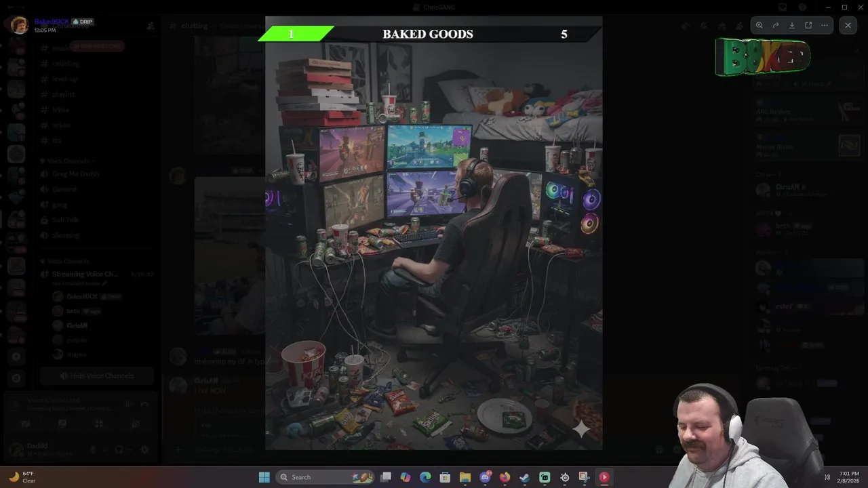The width and height of the screenshot is (868, 488).
Task: Open the weather widget showing 64°F
Action: (22, 477)
